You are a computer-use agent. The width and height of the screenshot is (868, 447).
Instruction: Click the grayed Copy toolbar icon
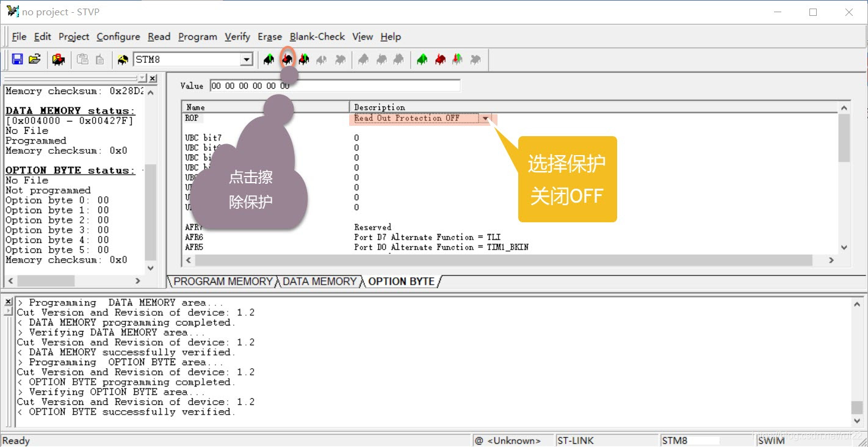point(82,59)
